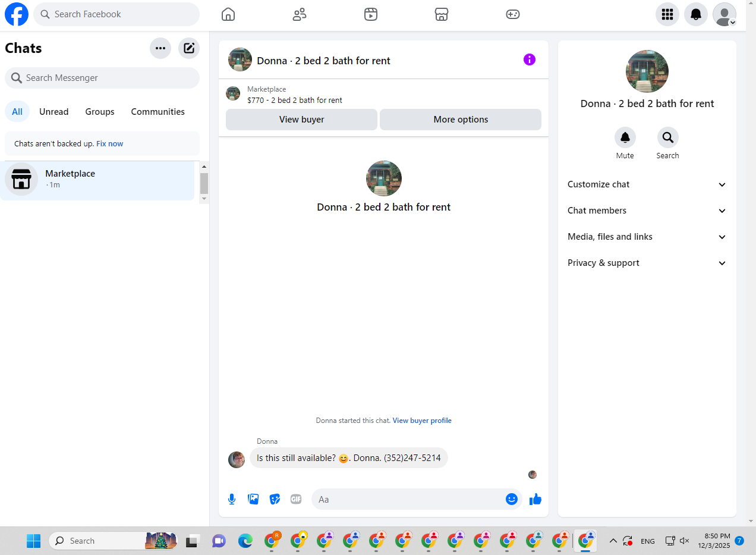Expand the Customize chat section
This screenshot has height=555, width=756.
pos(647,184)
